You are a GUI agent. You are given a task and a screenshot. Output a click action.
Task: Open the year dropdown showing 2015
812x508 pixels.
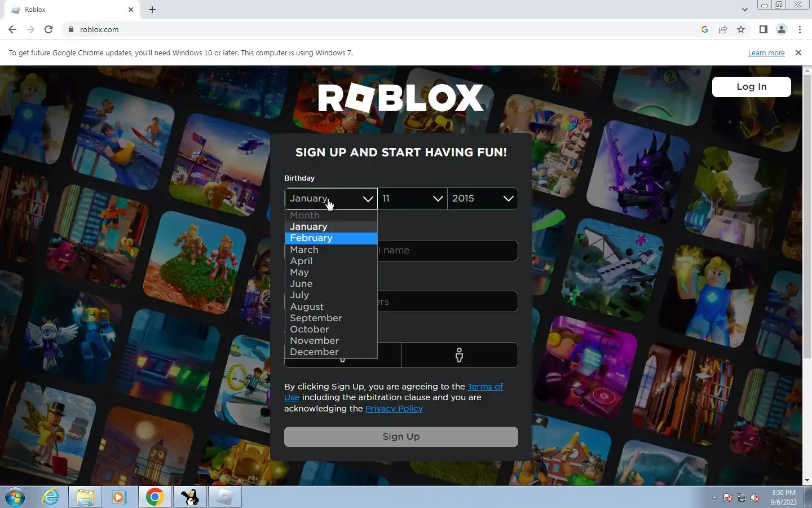click(x=482, y=198)
